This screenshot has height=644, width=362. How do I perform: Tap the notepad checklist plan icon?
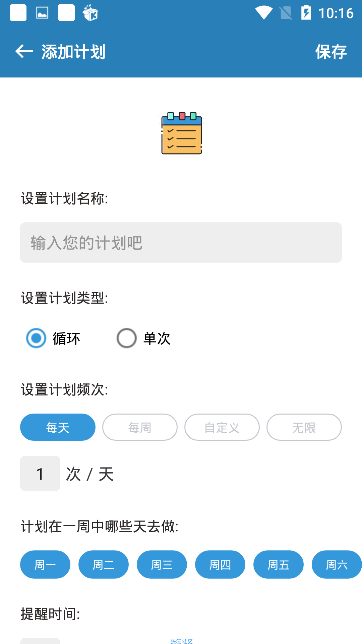coord(181,133)
